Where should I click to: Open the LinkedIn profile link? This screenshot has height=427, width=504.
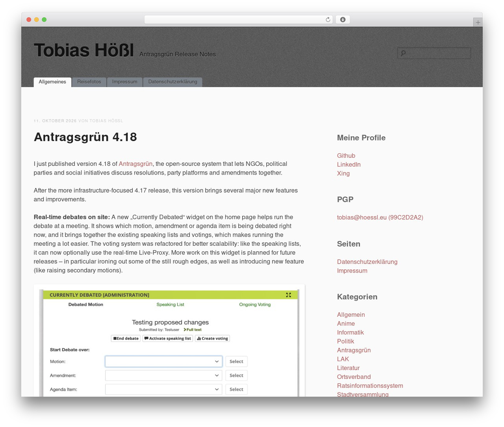click(349, 164)
